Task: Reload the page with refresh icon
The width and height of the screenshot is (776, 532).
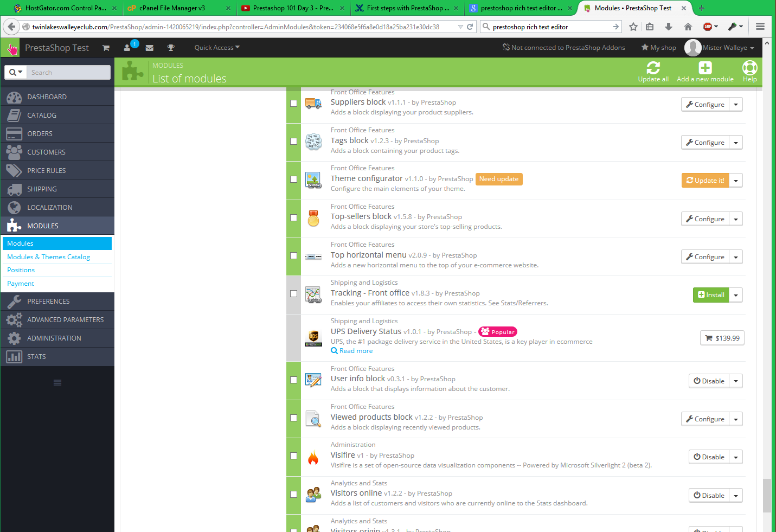Action: pos(470,27)
